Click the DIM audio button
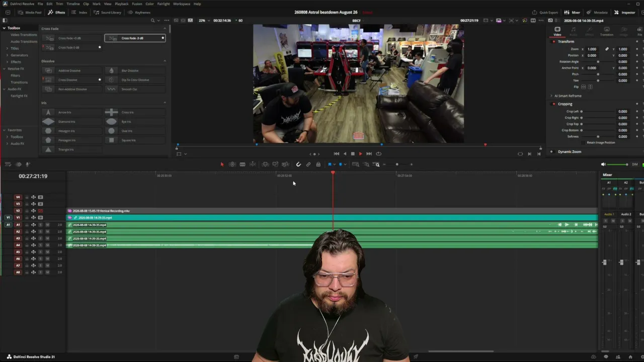 (635, 164)
